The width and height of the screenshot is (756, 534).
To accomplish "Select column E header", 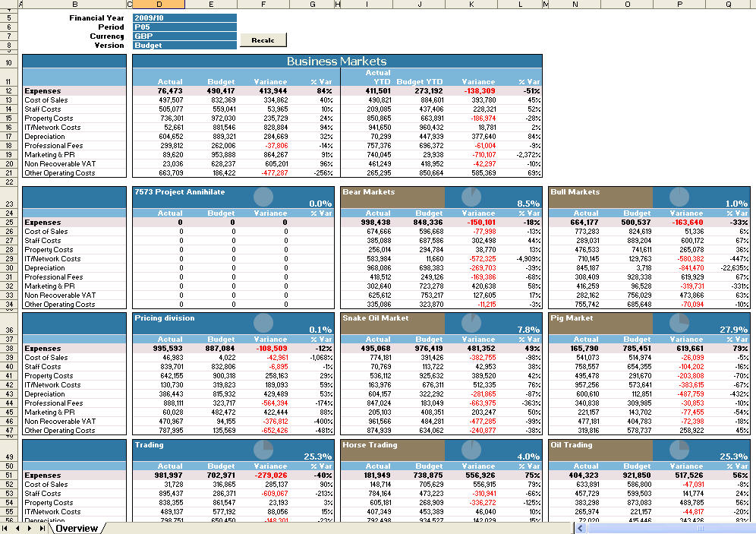I will pos(211,5).
